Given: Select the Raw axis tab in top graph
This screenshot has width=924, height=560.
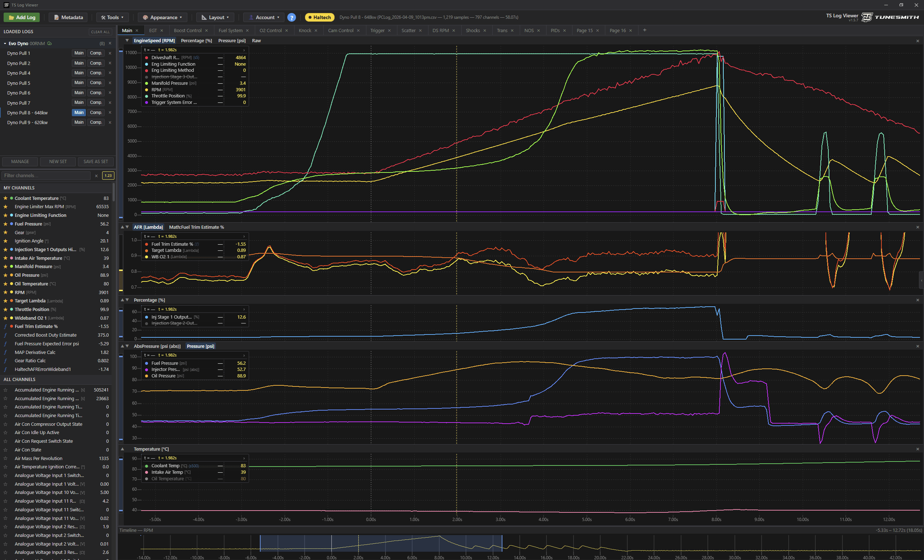Looking at the screenshot, I should 256,41.
